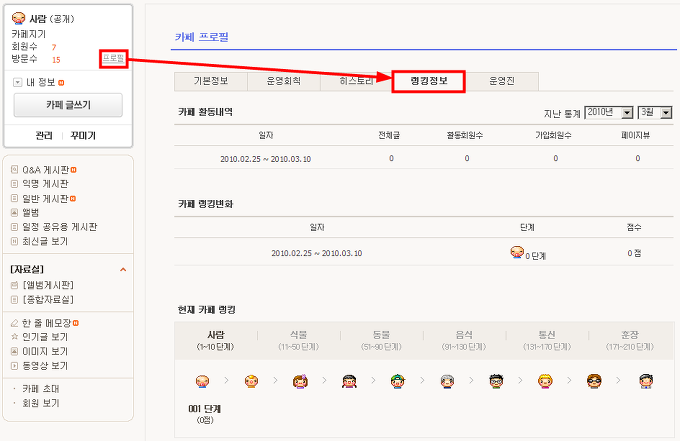
Task: Click the 일정 공유용 게시판 icon
Action: pyautogui.click(x=14, y=227)
